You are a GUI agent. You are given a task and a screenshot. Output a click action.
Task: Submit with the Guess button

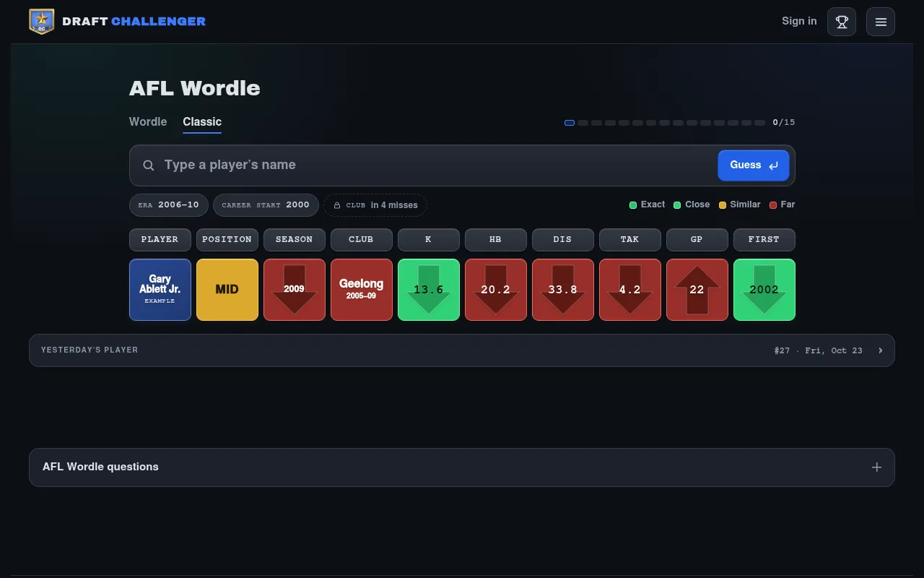click(x=754, y=165)
